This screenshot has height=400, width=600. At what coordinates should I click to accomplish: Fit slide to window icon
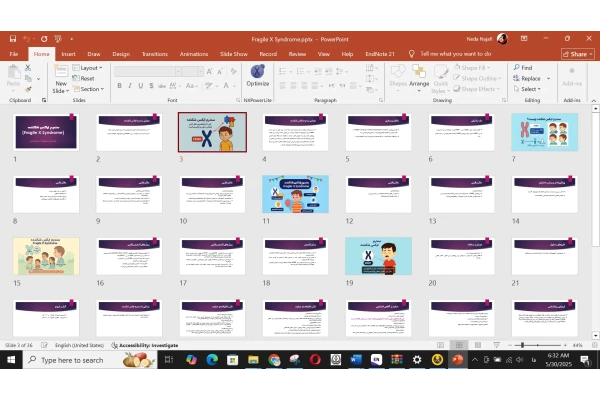click(595, 345)
